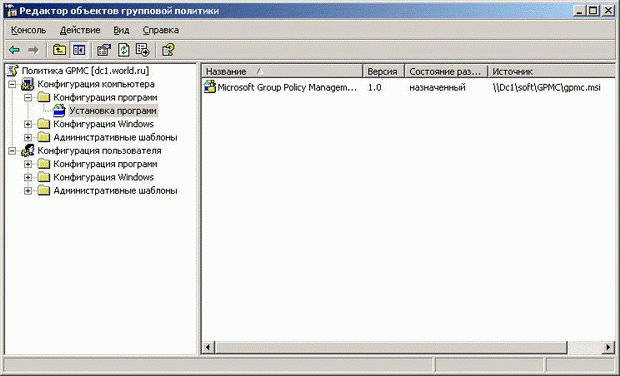This screenshot has width=620, height=376.
Task: Expand user Конфигурация программ node
Action: 28,164
